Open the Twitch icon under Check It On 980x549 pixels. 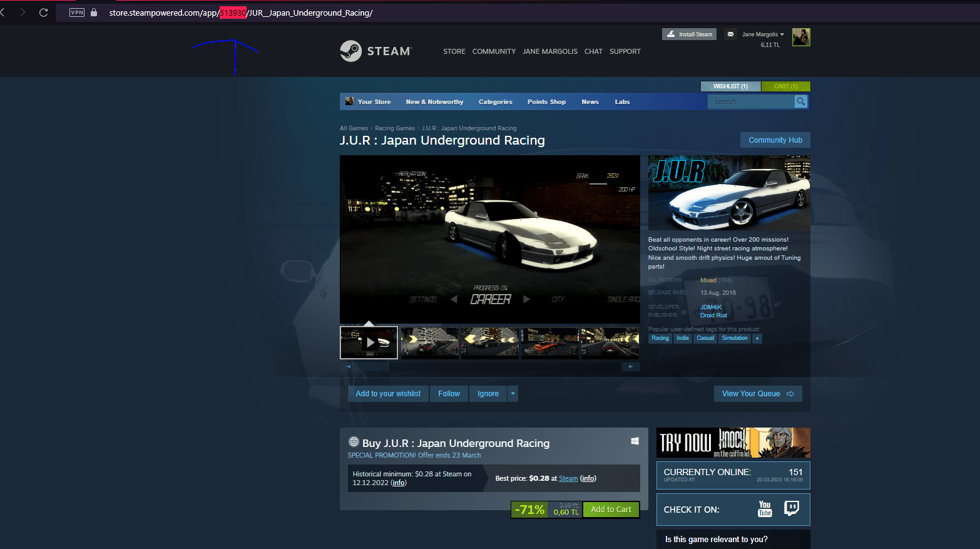[792, 508]
